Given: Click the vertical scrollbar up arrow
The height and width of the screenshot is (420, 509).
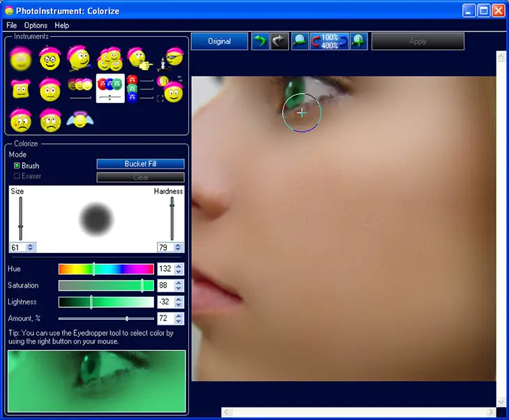Looking at the screenshot, I should 501,57.
